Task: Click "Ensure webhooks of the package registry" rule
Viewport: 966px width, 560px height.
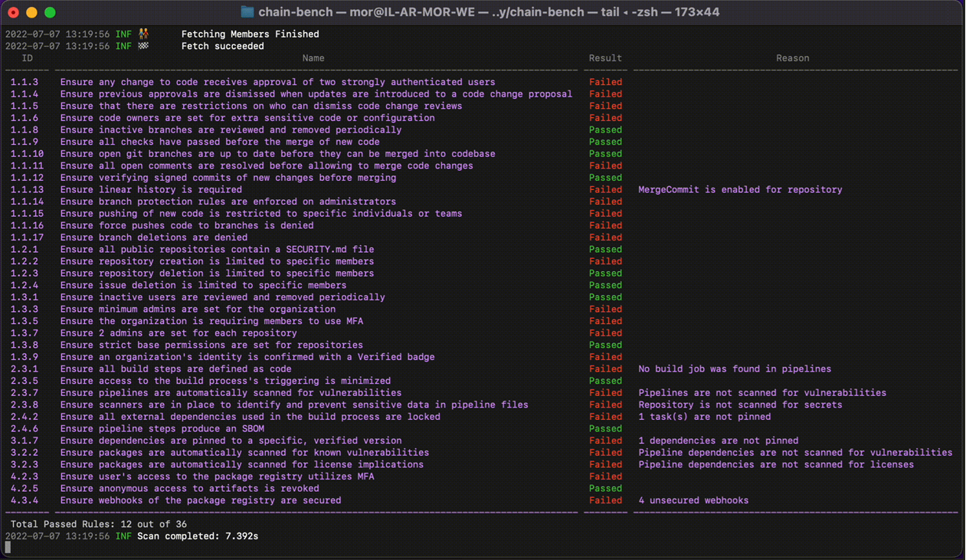Action: (x=201, y=500)
